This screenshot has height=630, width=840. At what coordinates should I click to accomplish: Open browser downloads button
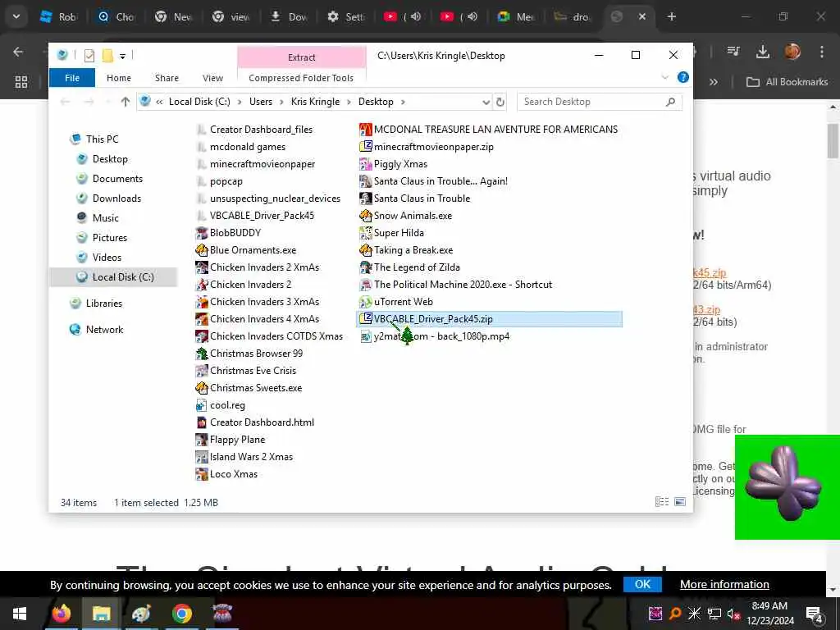point(762,52)
